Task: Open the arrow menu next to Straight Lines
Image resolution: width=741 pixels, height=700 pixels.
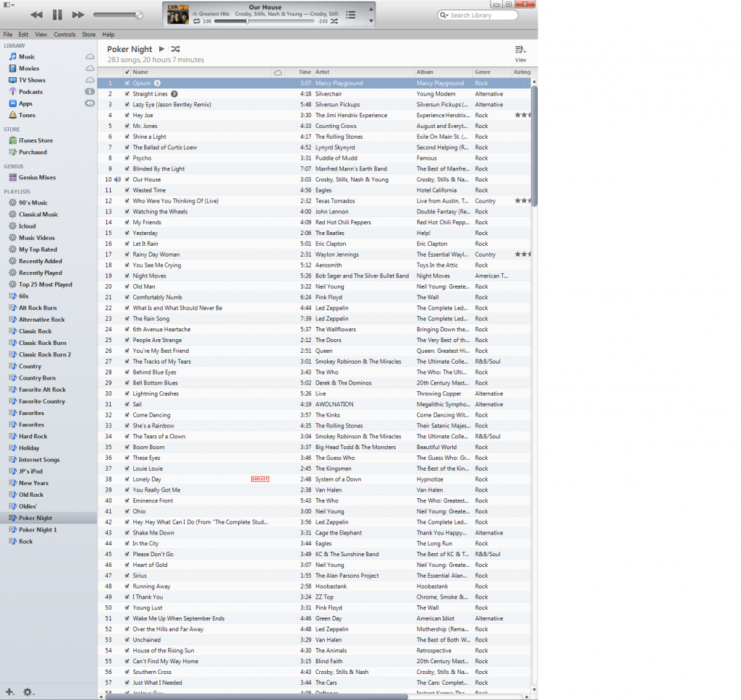Action: [x=174, y=94]
